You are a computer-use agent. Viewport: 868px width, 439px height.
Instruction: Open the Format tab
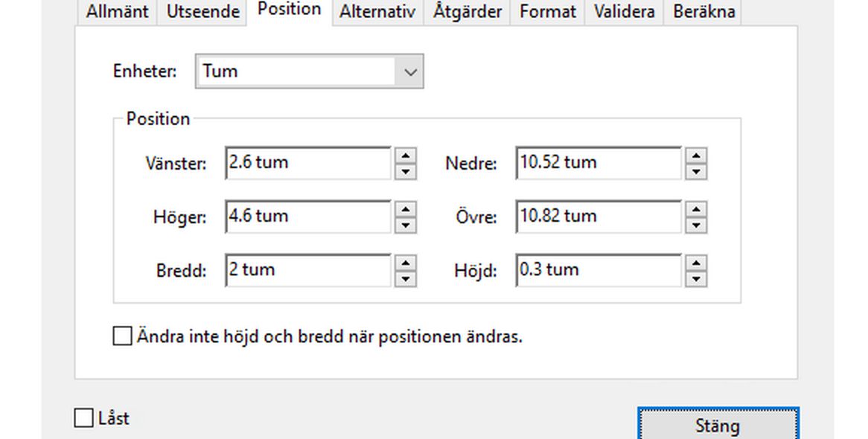pyautogui.click(x=547, y=11)
